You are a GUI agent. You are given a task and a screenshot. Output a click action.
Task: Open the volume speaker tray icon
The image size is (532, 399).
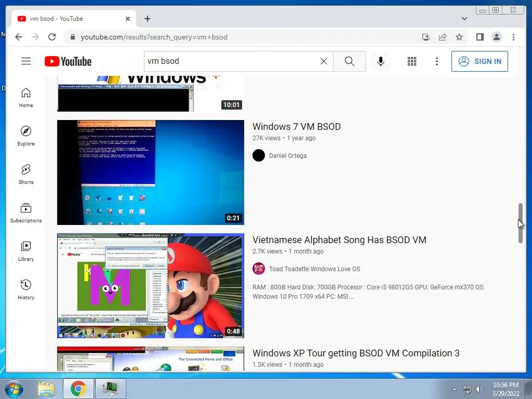point(479,389)
